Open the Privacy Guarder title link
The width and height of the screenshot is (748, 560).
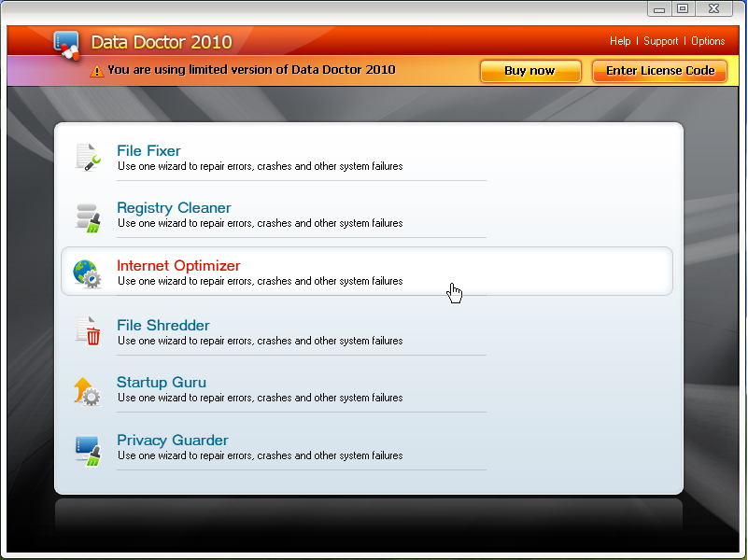pos(172,440)
